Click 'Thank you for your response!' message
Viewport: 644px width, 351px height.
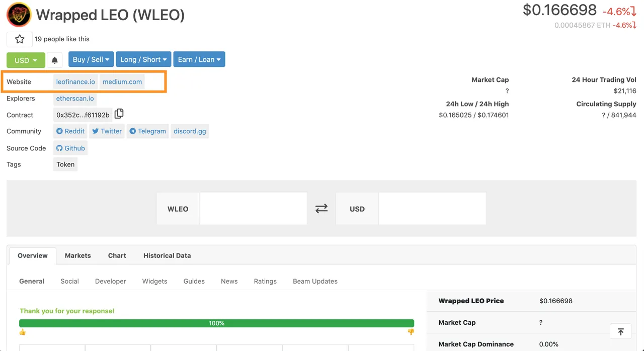click(x=67, y=311)
